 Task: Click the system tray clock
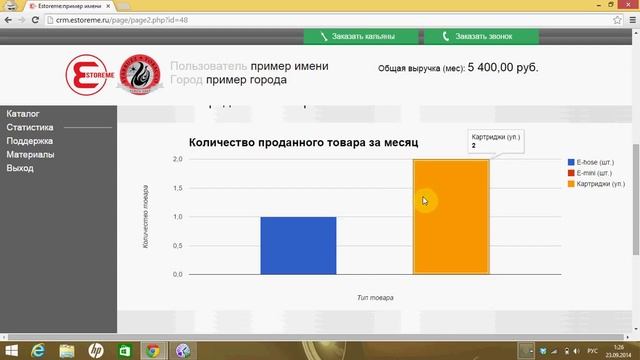pos(618,351)
